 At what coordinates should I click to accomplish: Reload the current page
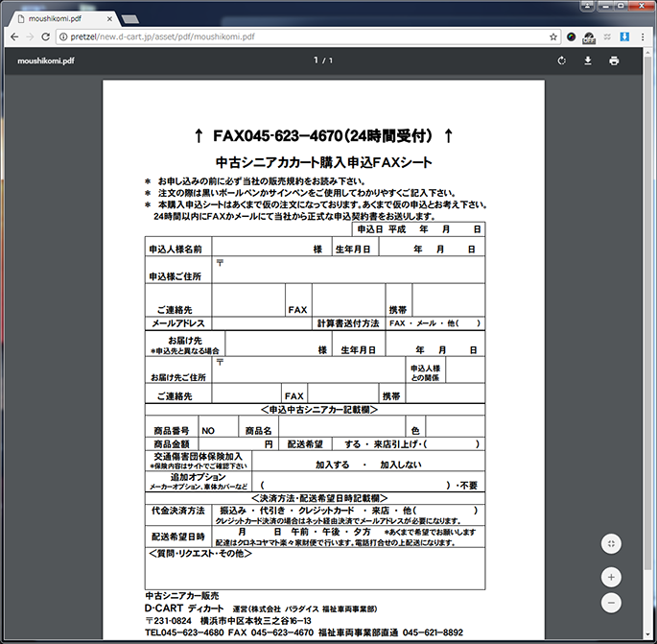click(45, 36)
